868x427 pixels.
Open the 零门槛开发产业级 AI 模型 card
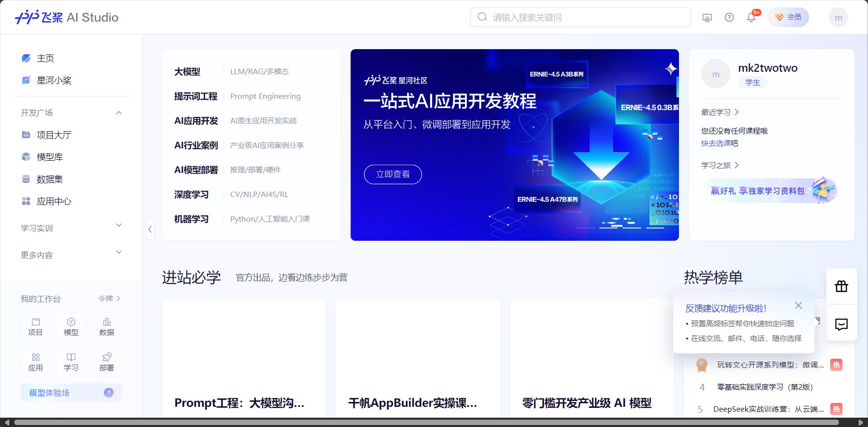tap(592, 358)
